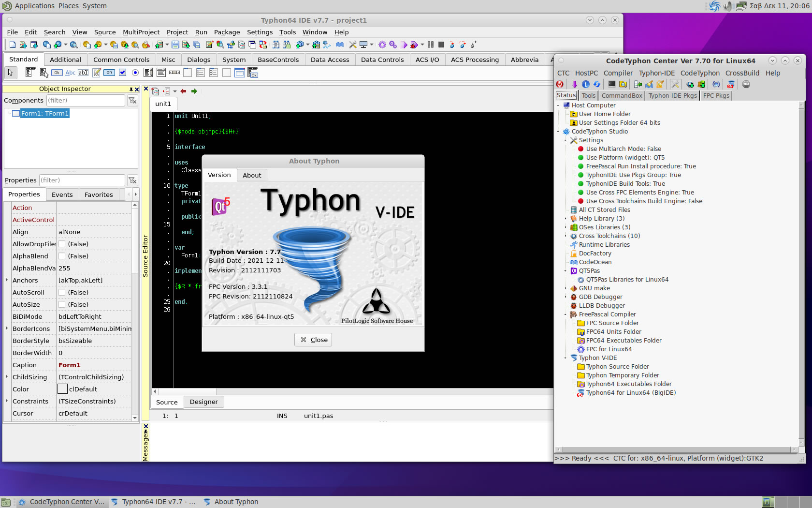Image resolution: width=812 pixels, height=508 pixels.
Task: Toggle the AllowDropFiles checkbox
Action: 62,244
